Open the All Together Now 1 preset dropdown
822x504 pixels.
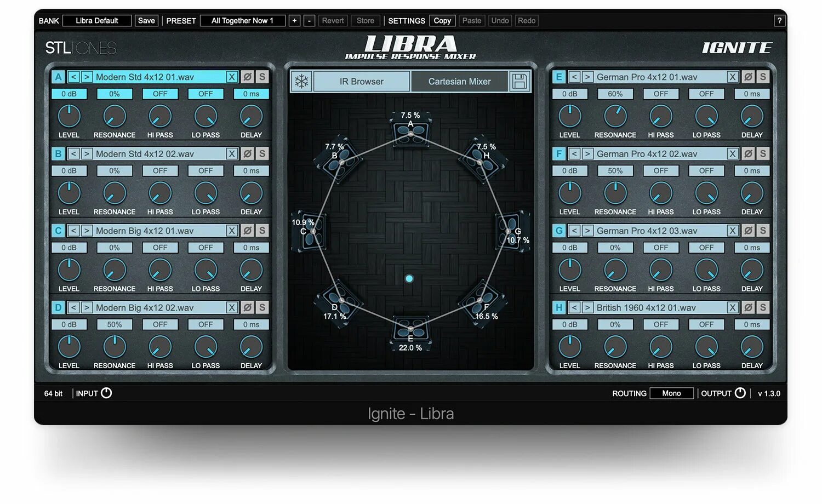click(x=243, y=21)
